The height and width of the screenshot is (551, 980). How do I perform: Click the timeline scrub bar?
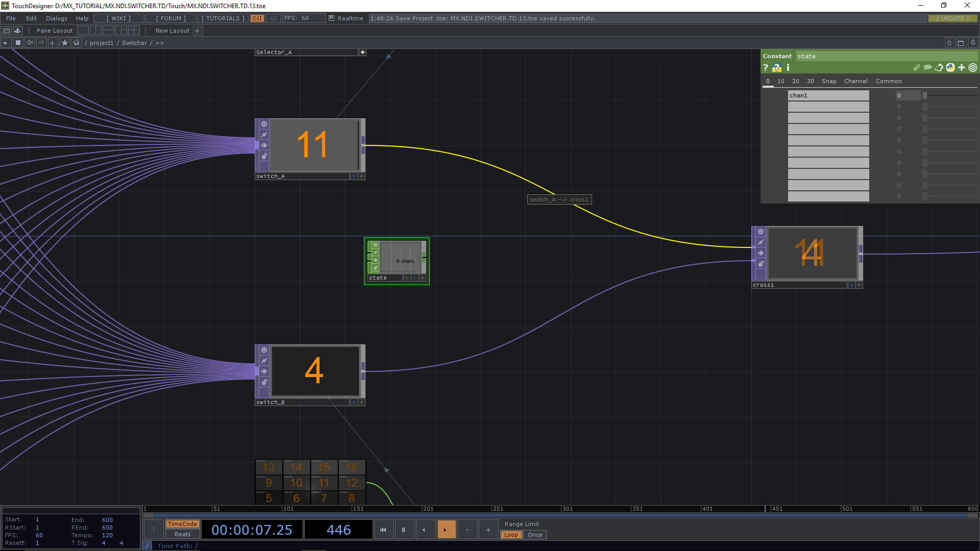pos(560,515)
